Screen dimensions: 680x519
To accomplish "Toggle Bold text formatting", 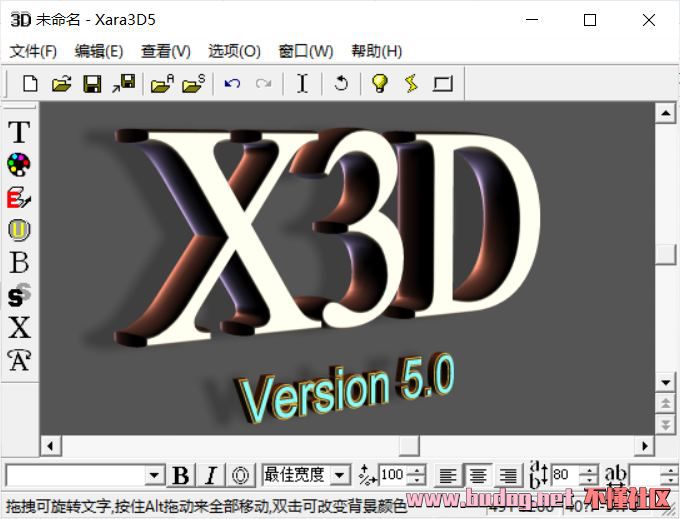I will [x=180, y=475].
